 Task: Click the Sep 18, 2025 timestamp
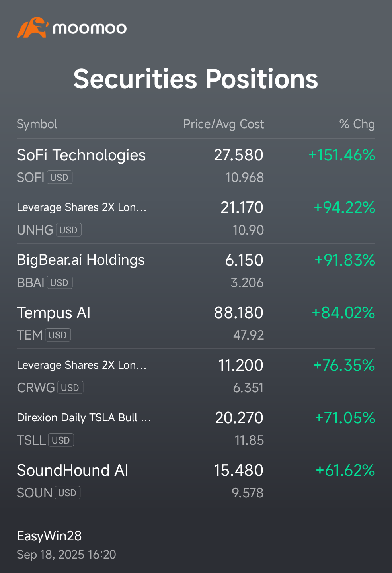(66, 555)
